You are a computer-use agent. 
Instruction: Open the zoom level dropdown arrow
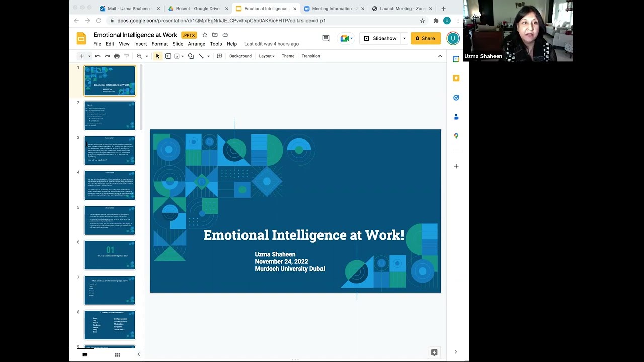click(147, 56)
